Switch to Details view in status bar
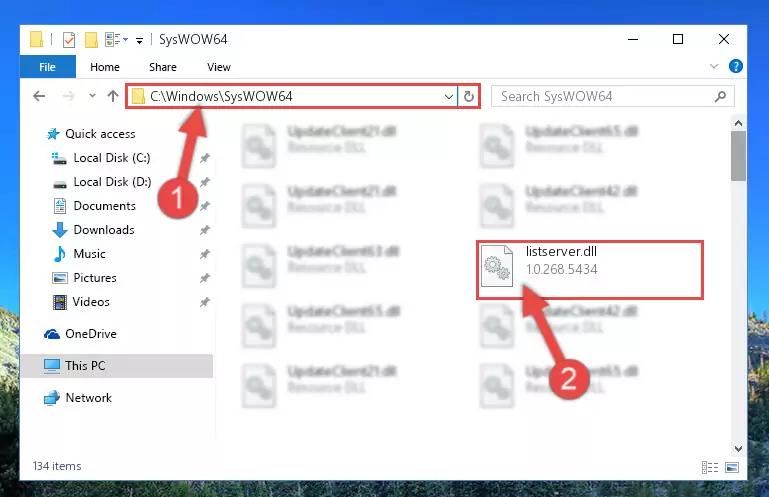Image resolution: width=769 pixels, height=497 pixels. 710,468
